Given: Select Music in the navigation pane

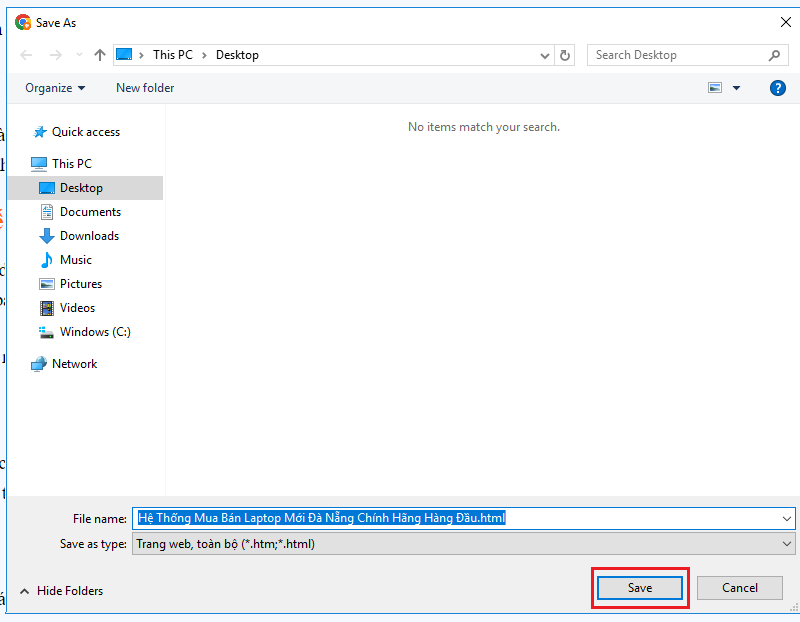Looking at the screenshot, I should pos(75,260).
